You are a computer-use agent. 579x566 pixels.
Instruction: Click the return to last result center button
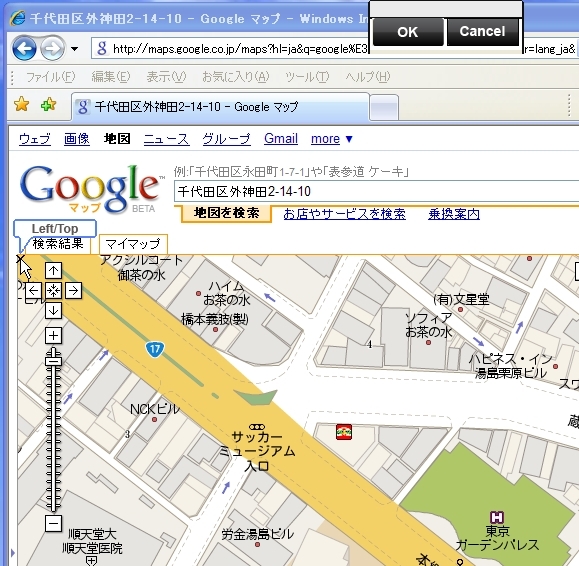[x=53, y=291]
